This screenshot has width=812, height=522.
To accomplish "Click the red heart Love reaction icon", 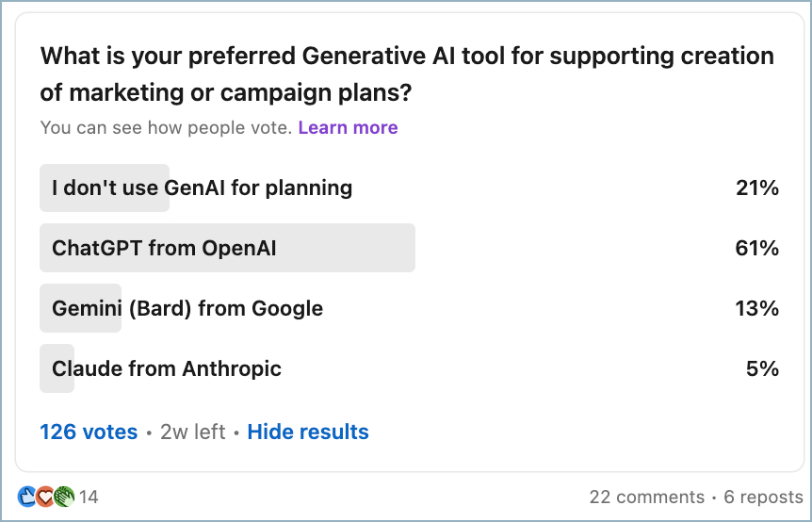I will coord(44,497).
